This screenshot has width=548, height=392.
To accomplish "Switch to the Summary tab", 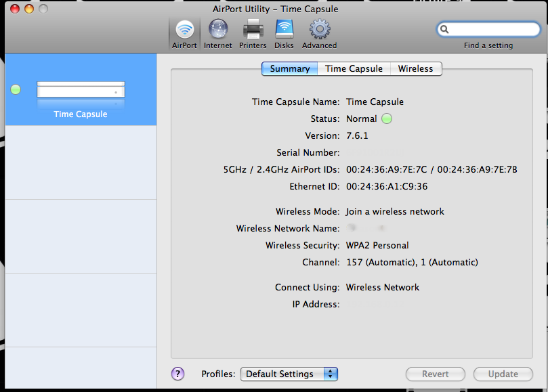I will click(290, 68).
